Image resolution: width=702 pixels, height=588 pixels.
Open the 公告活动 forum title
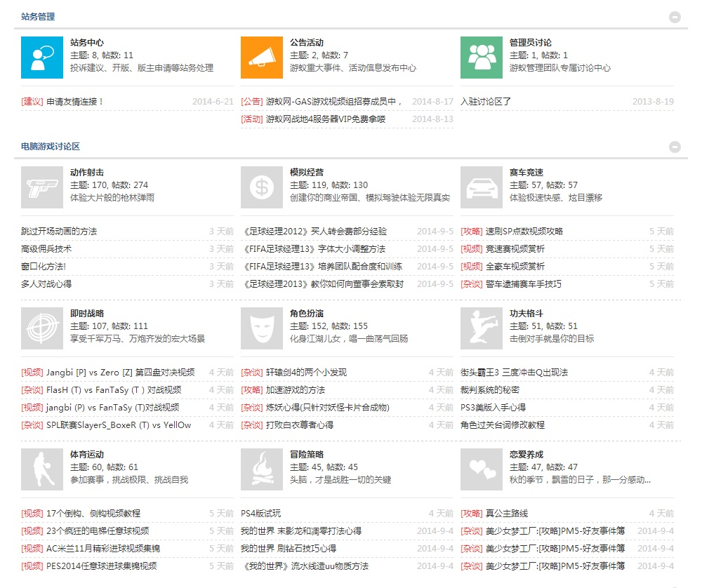[307, 43]
